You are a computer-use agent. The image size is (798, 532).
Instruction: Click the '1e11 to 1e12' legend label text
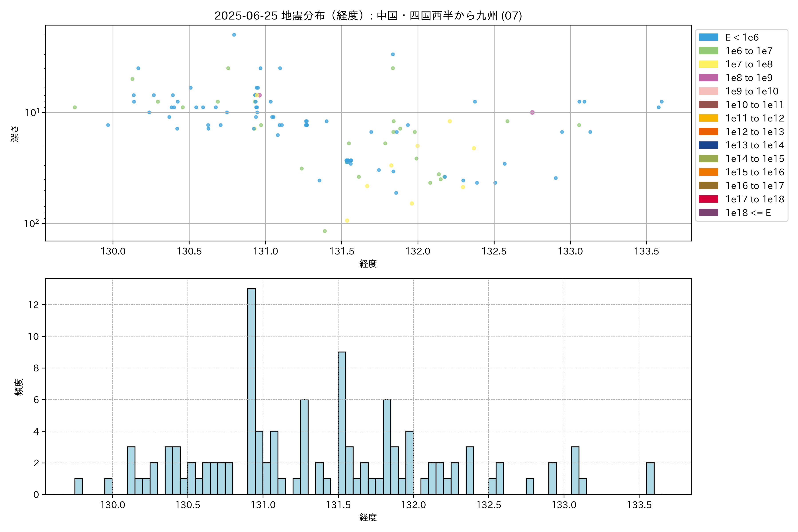755,118
